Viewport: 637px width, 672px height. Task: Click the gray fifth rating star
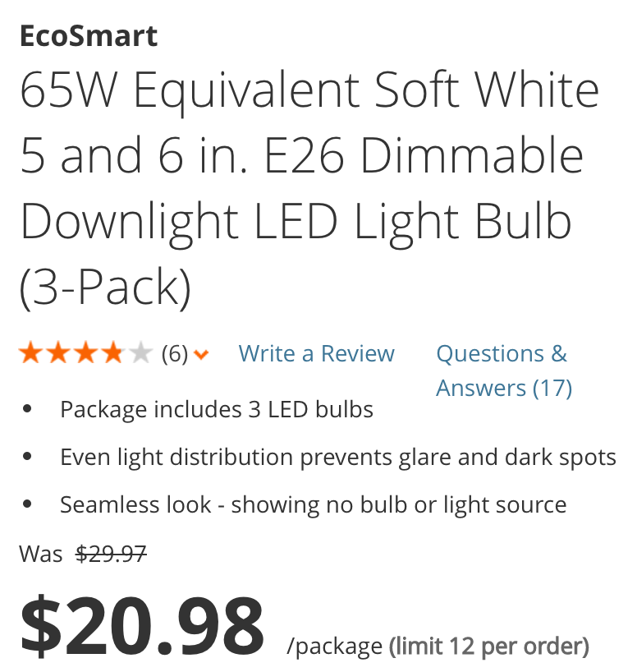tap(141, 353)
